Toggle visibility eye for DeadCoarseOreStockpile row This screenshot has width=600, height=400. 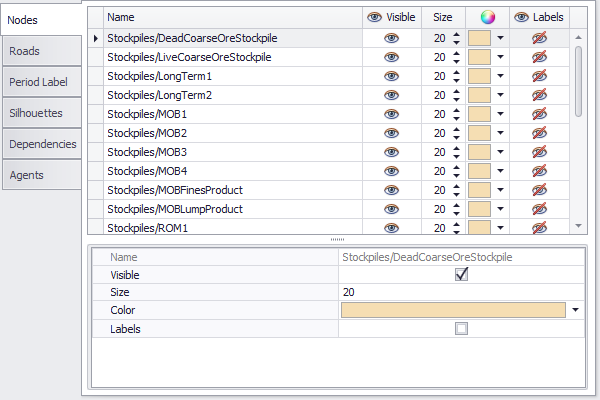click(391, 38)
